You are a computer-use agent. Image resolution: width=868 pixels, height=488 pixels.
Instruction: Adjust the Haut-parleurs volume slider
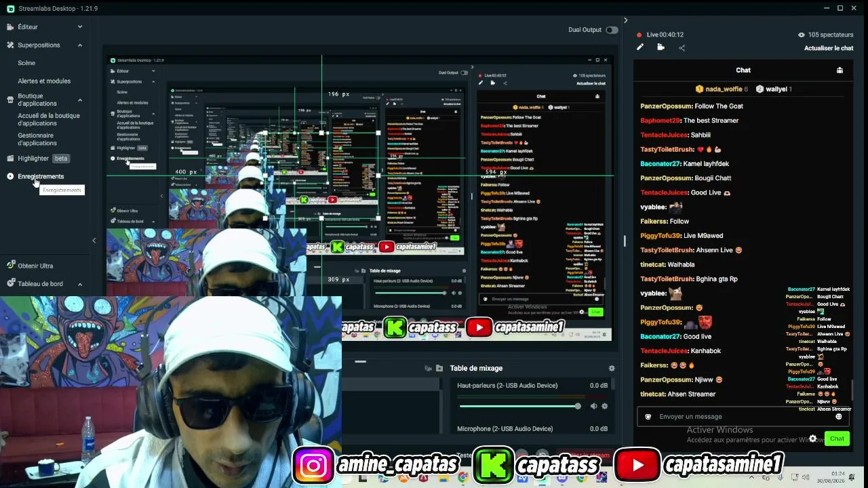click(519, 406)
